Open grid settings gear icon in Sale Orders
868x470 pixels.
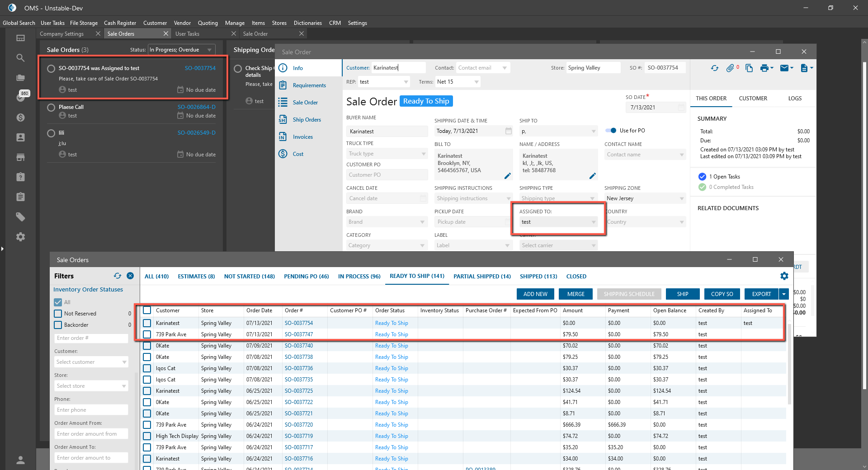(x=784, y=276)
